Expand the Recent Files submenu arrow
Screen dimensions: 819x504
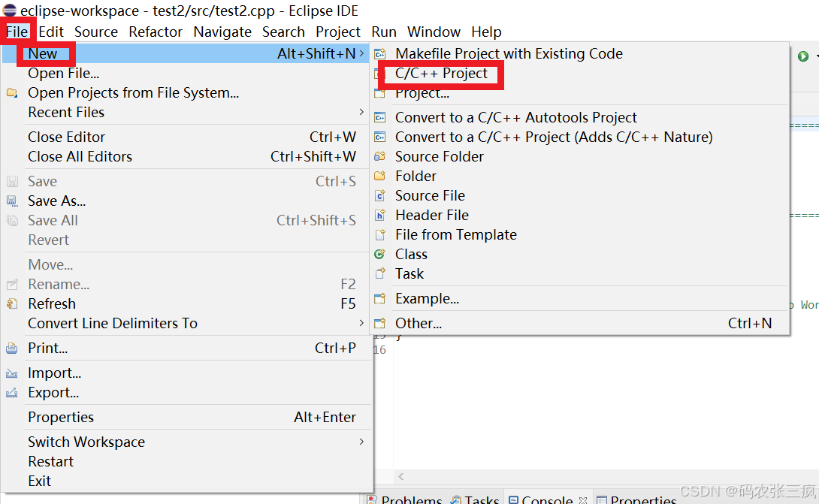click(361, 112)
